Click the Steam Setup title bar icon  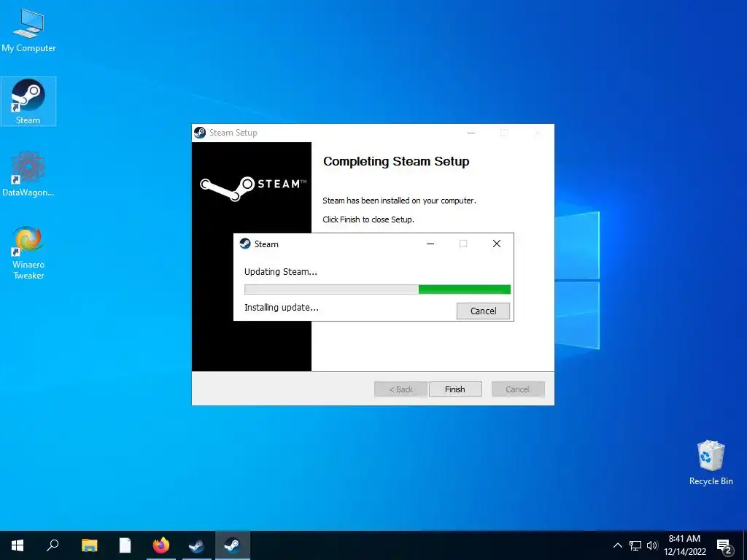pyautogui.click(x=200, y=133)
